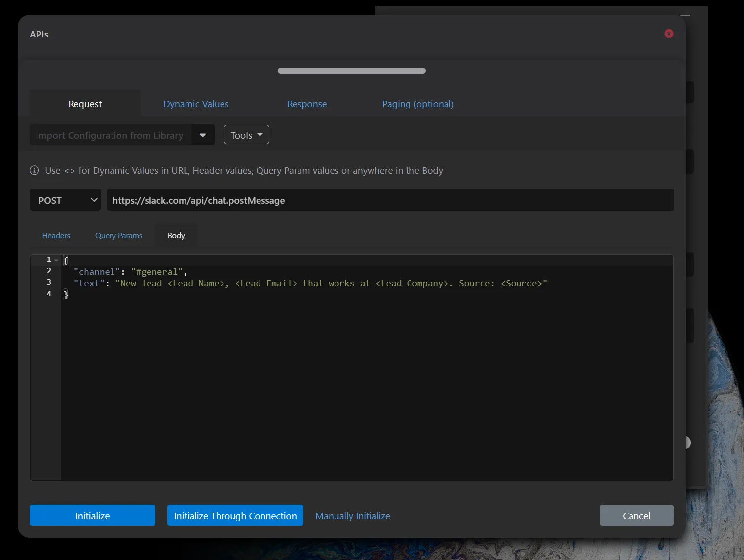Open the Import Configuration from Library dropdown arrow
The width and height of the screenshot is (744, 560).
coord(203,135)
